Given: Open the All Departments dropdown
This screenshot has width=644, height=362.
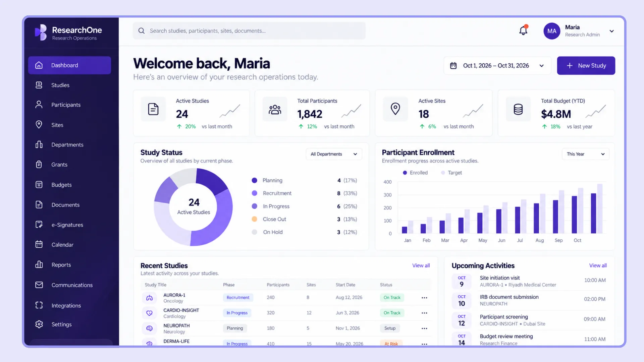Looking at the screenshot, I should pyautogui.click(x=334, y=154).
